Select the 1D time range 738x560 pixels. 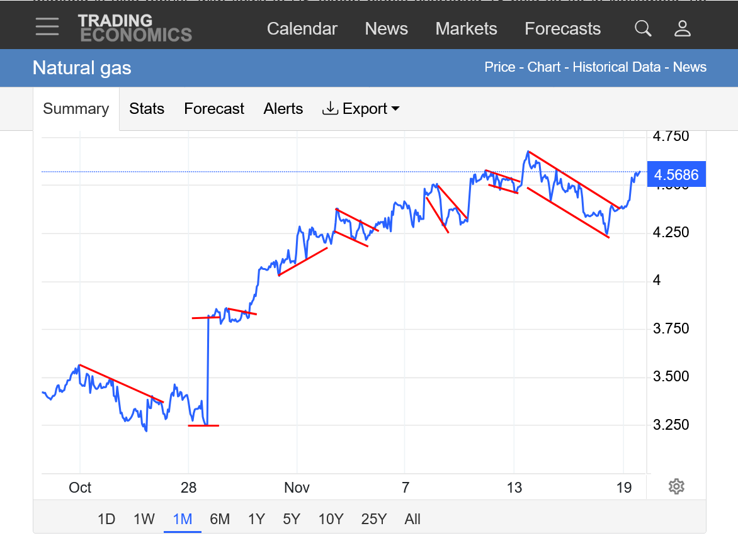[106, 519]
